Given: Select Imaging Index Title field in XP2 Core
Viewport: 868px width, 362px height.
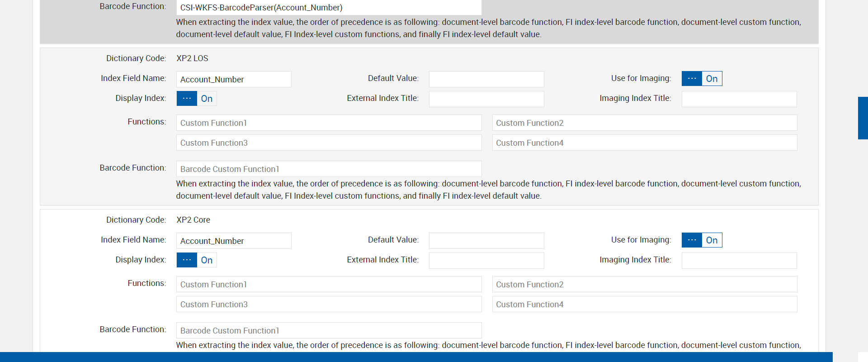Looking at the screenshot, I should [x=739, y=261].
